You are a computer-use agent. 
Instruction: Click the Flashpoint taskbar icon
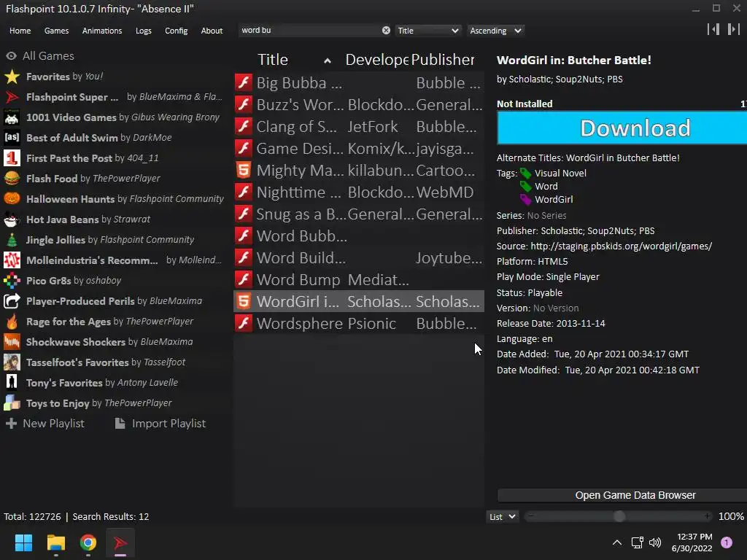click(120, 542)
